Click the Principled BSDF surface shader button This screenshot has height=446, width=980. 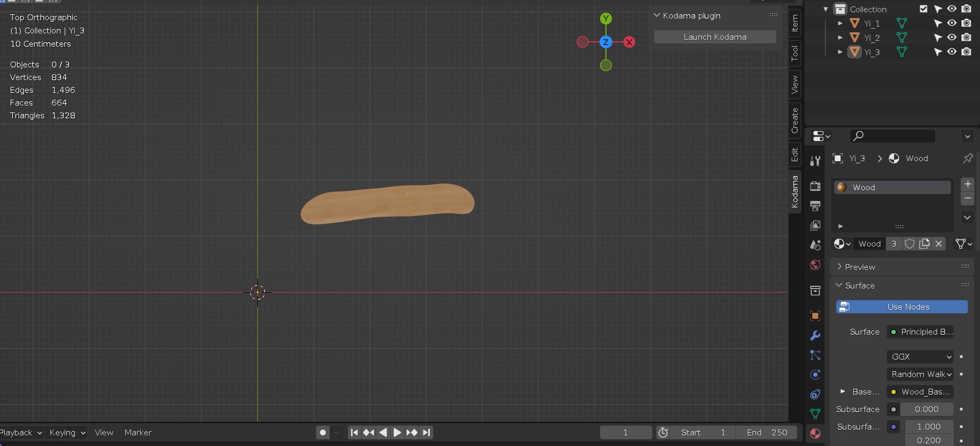pos(920,331)
